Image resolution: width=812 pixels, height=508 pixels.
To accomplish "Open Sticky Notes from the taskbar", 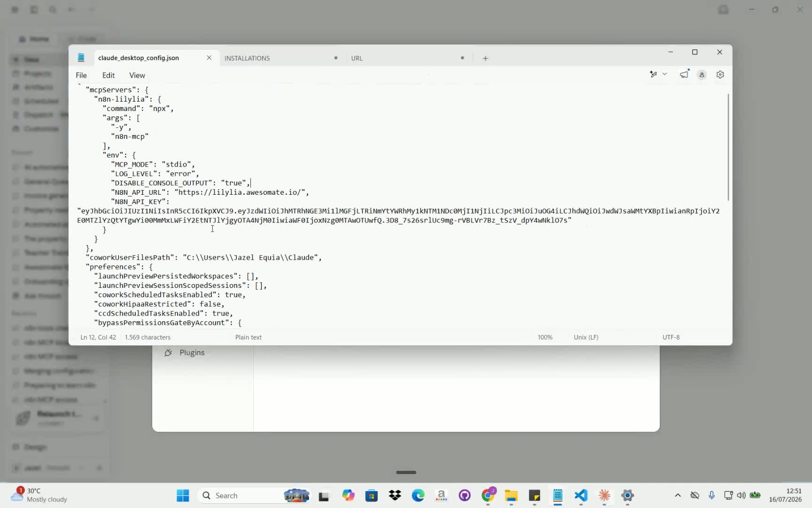I will [x=535, y=495].
